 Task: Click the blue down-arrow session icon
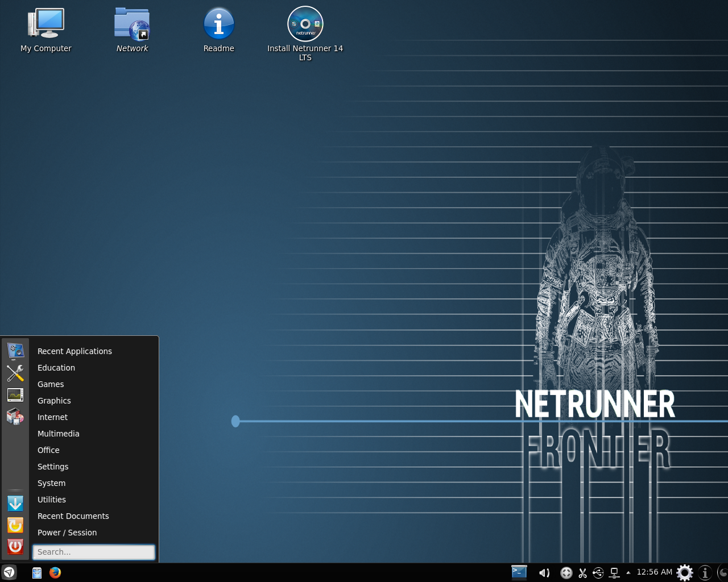[x=15, y=503]
